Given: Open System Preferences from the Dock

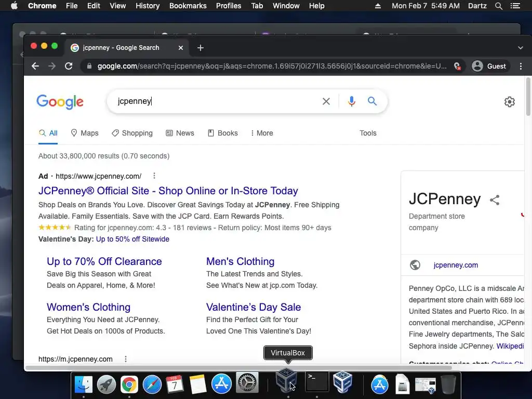Looking at the screenshot, I should pos(247,383).
